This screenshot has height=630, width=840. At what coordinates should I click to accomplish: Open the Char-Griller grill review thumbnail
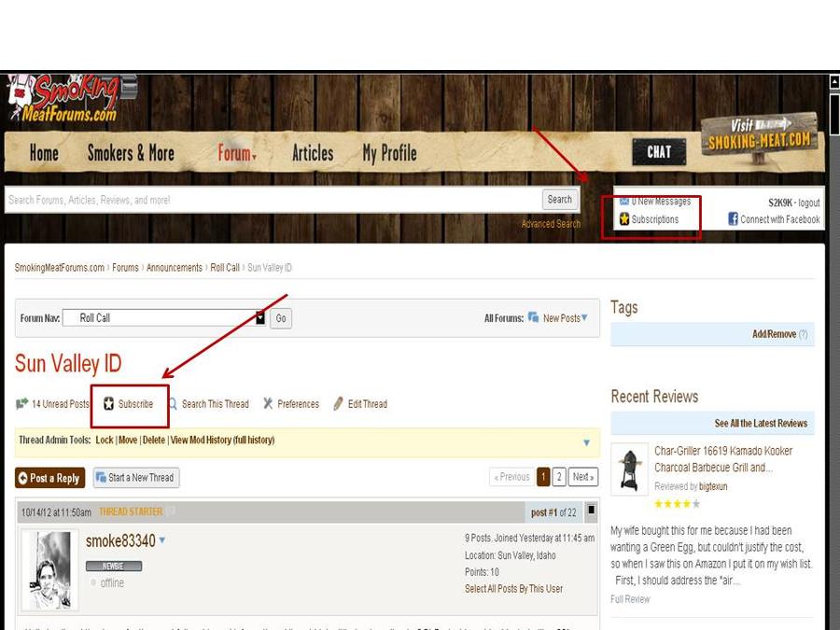(629, 469)
